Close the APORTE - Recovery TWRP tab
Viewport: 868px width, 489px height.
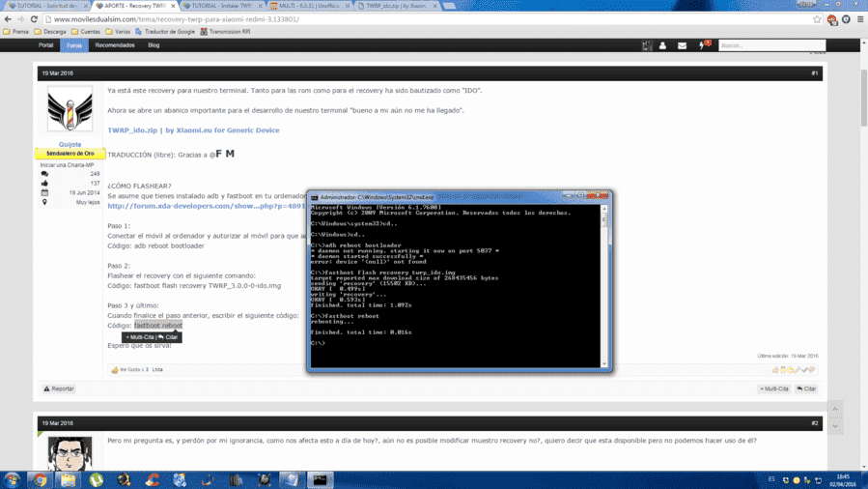pos(173,6)
